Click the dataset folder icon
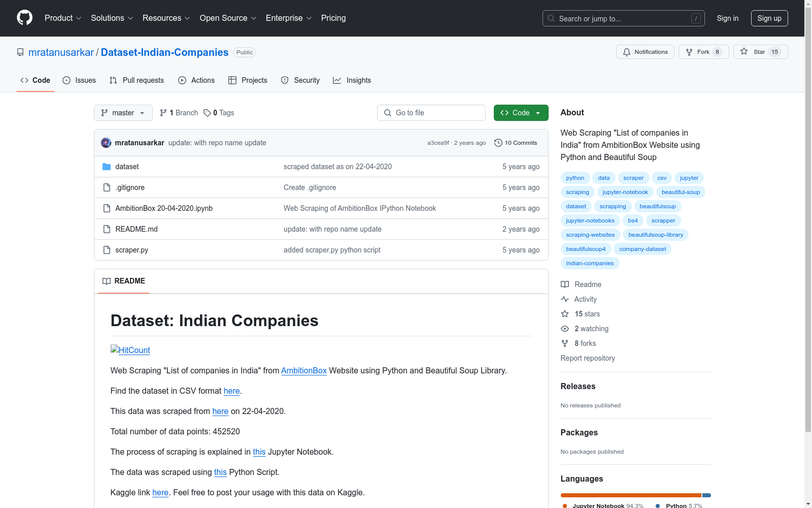This screenshot has height=508, width=812. click(x=107, y=167)
